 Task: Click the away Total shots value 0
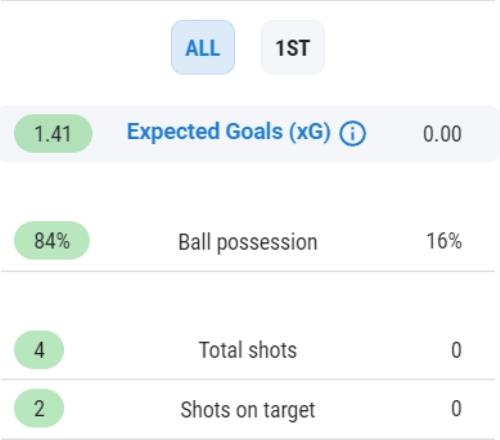coord(456,350)
